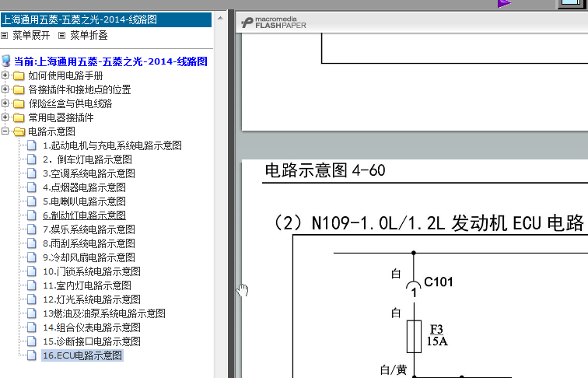Expand the 常用电器接插件 folder node
This screenshot has height=378, width=588.
coord(5,117)
